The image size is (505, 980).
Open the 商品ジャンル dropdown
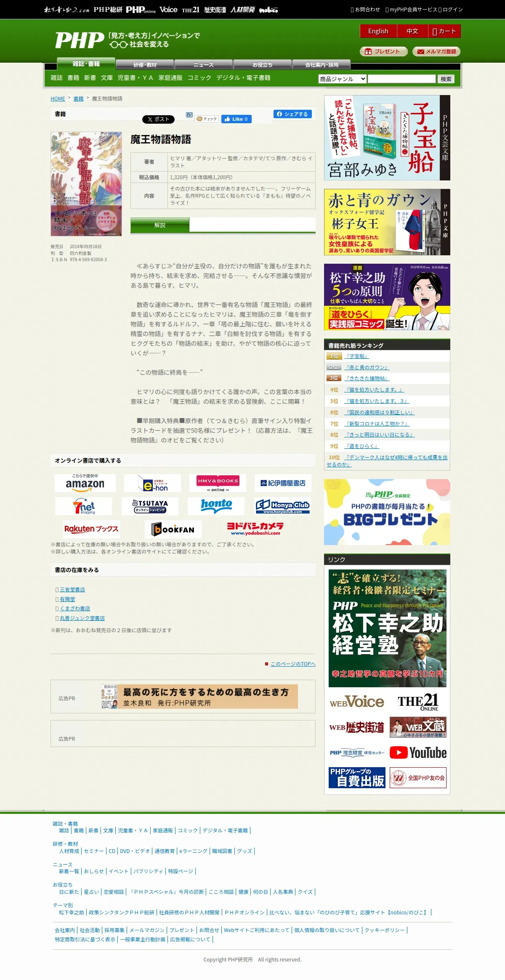pyautogui.click(x=343, y=79)
